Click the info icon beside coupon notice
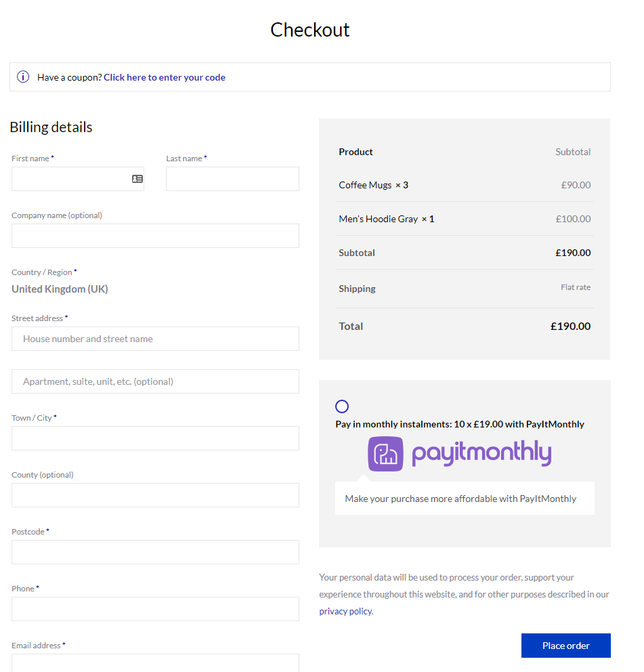Image resolution: width=644 pixels, height=672 pixels. click(x=23, y=77)
